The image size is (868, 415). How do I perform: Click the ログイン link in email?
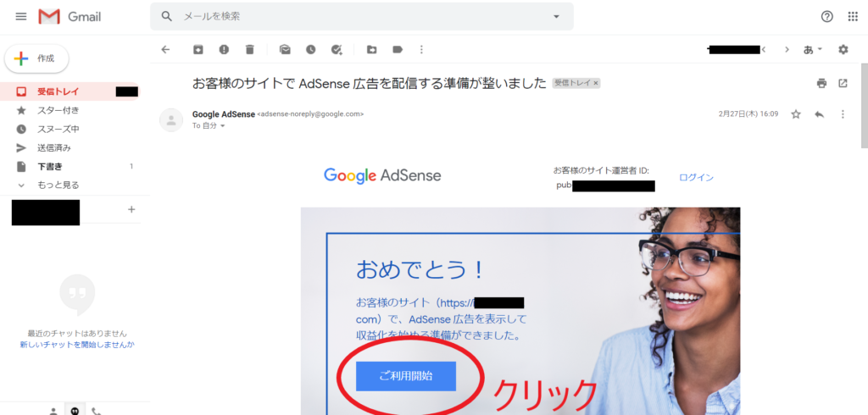[697, 178]
